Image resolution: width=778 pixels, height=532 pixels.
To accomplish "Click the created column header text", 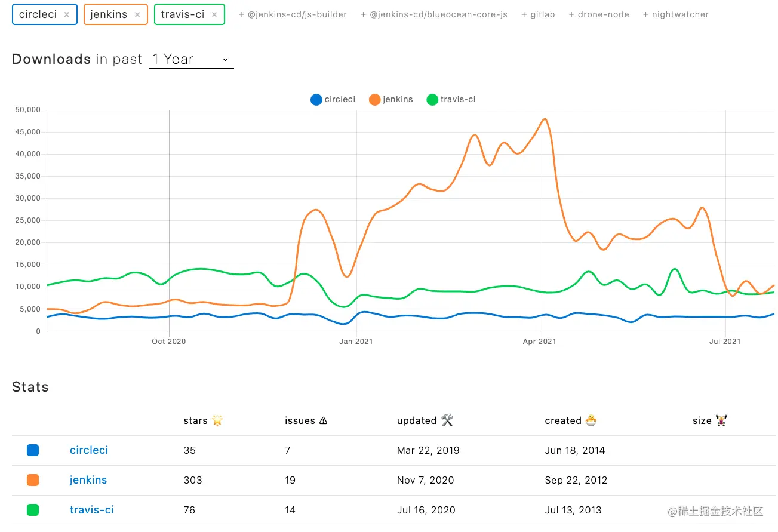I will (563, 420).
